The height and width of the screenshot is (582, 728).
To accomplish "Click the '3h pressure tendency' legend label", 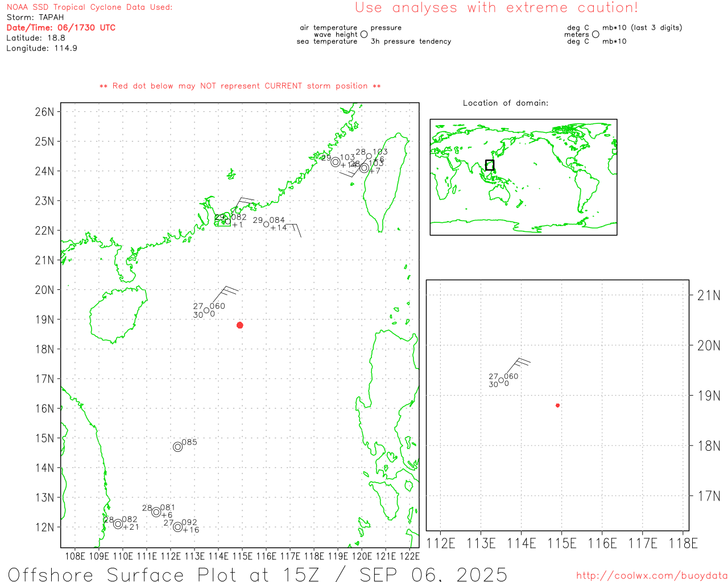I will [x=411, y=41].
